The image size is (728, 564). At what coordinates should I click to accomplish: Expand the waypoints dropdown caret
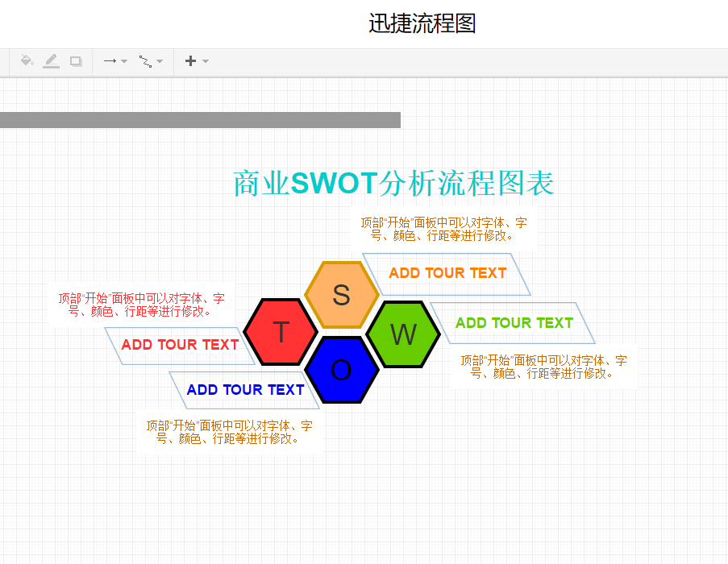[x=160, y=61]
